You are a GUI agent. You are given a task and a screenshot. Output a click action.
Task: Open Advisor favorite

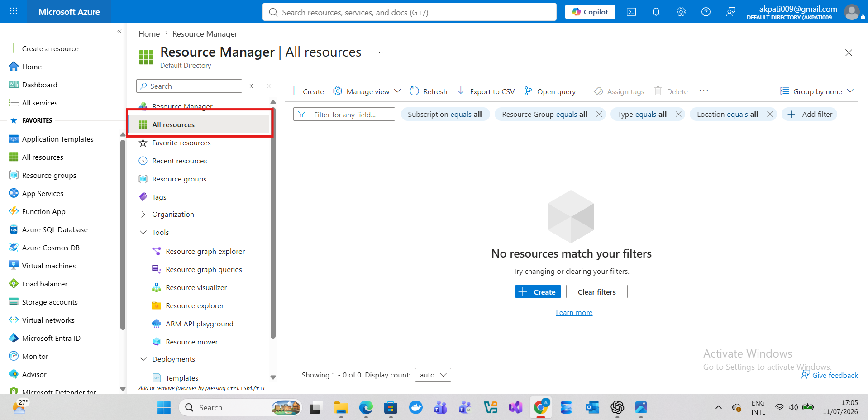coord(28,374)
